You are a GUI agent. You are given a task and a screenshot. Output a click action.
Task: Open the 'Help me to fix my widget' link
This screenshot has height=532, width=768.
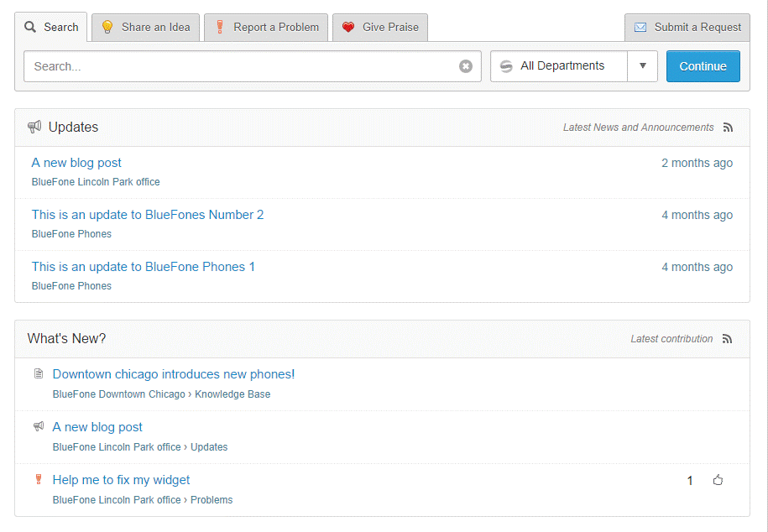click(x=121, y=480)
